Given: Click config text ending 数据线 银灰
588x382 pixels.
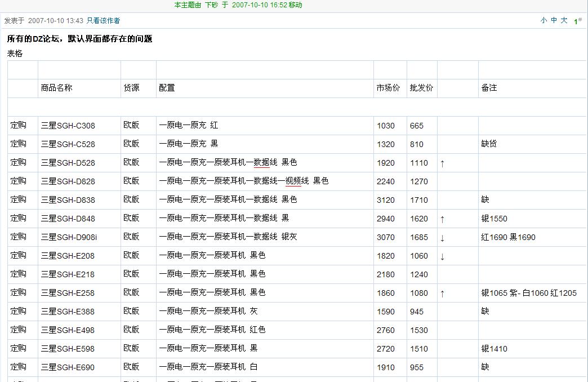Looking at the screenshot, I should click(x=228, y=237).
